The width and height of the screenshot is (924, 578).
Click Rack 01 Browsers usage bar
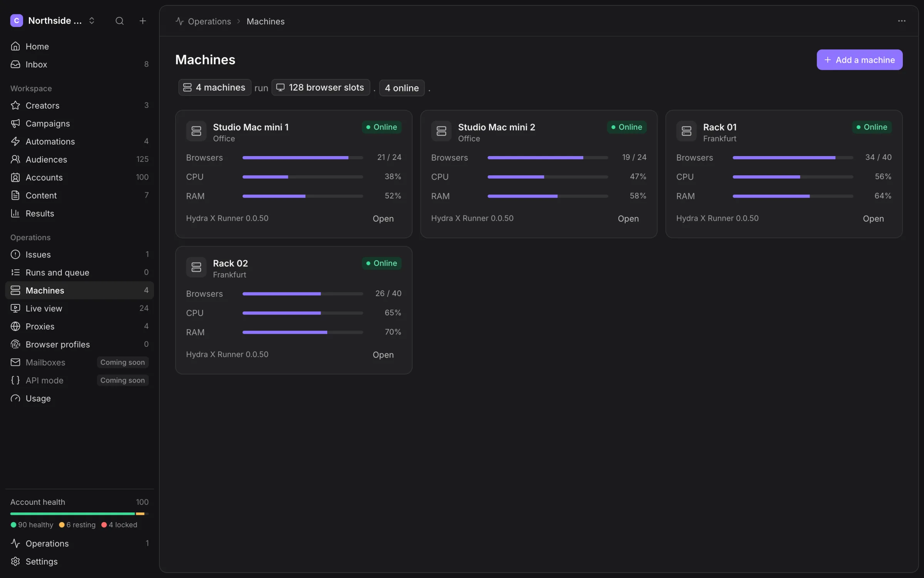(793, 158)
